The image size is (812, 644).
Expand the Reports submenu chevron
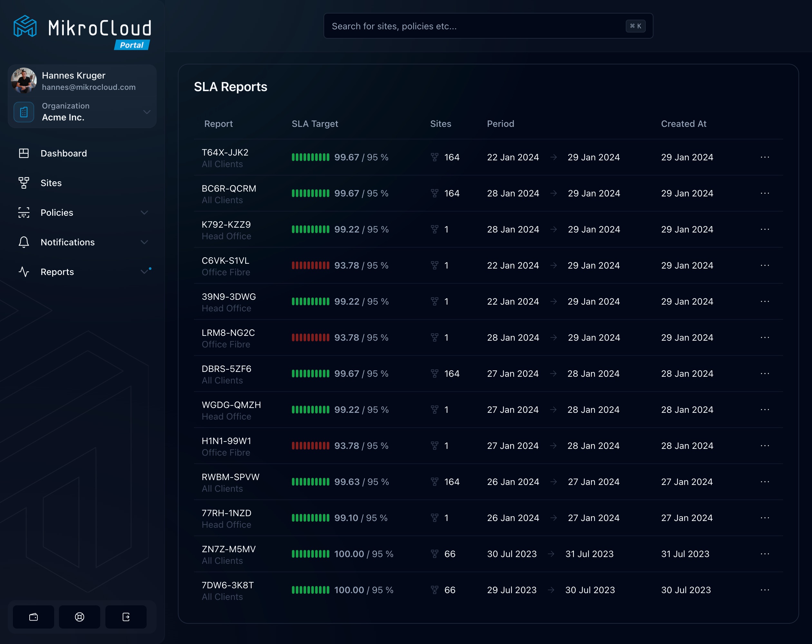(x=144, y=272)
